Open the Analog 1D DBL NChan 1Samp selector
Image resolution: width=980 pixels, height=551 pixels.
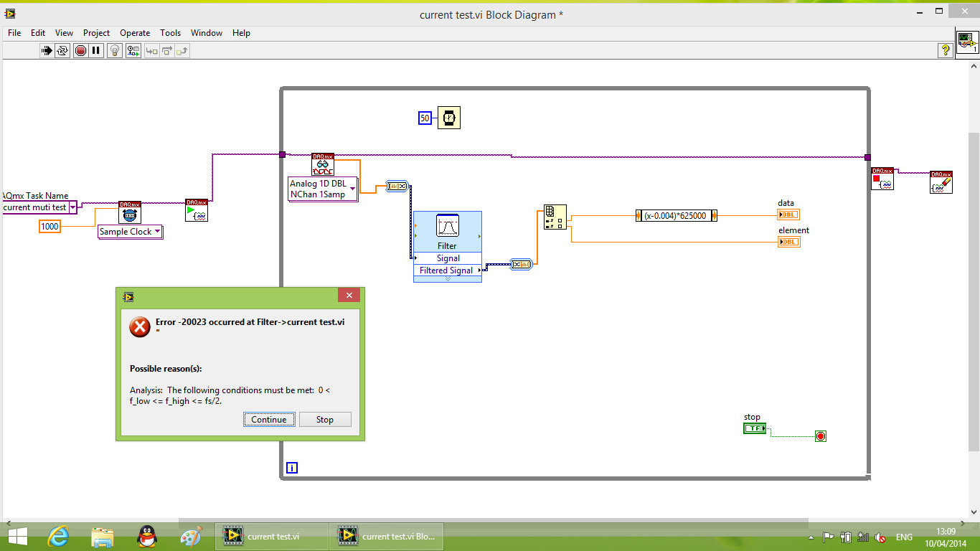pyautogui.click(x=323, y=189)
